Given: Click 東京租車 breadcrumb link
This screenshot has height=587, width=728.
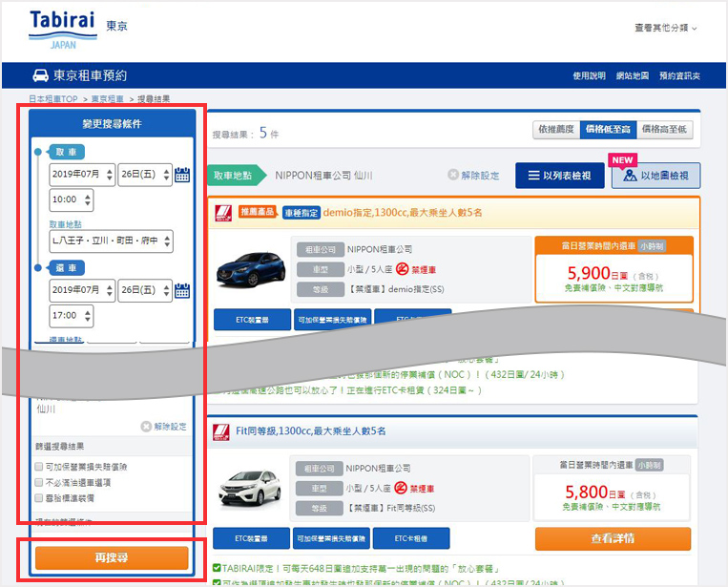Looking at the screenshot, I should tap(107, 99).
